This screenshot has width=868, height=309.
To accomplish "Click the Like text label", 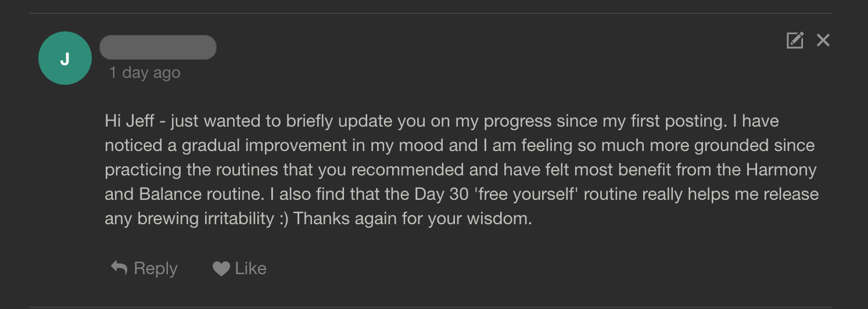I will pyautogui.click(x=250, y=268).
